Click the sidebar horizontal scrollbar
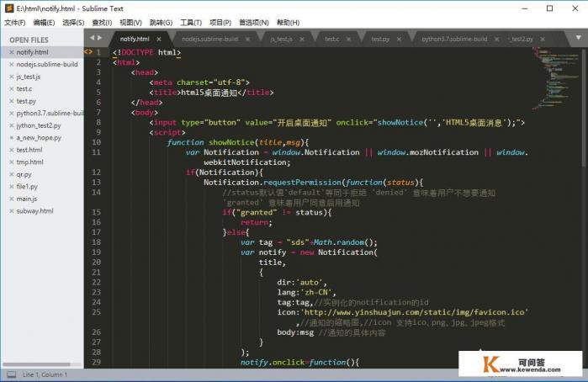Image resolution: width=588 pixels, height=382 pixels. click(36, 364)
